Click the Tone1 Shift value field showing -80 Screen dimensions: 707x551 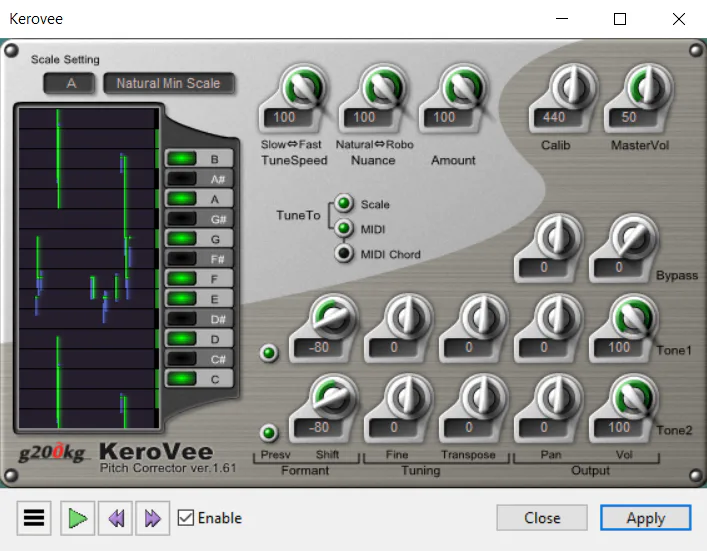[317, 348]
